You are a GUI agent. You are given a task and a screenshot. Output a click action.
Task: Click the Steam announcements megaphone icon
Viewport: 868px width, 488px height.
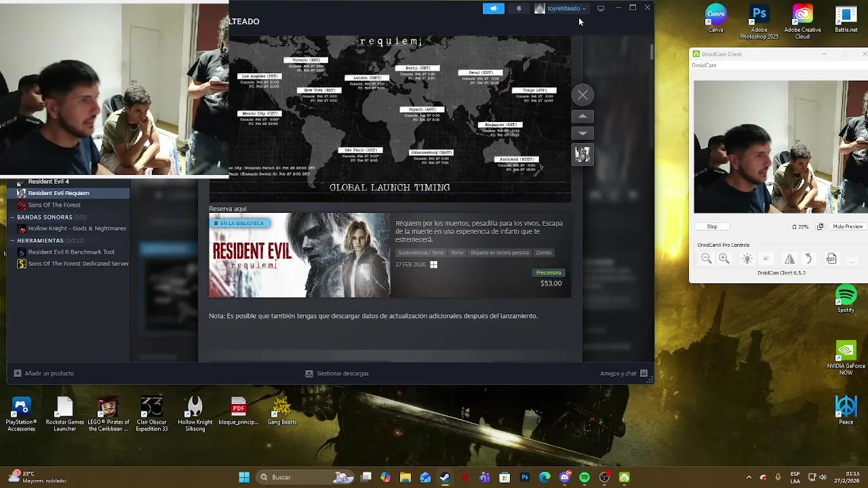coord(494,9)
